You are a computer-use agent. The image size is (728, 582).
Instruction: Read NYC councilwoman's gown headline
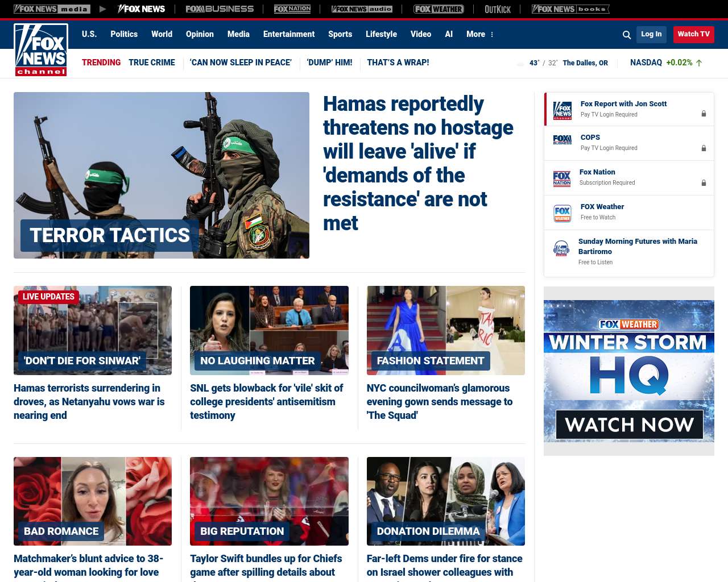(x=440, y=402)
